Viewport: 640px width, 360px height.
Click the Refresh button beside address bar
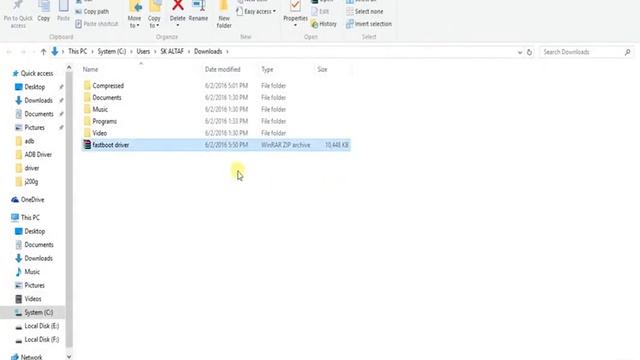(529, 52)
